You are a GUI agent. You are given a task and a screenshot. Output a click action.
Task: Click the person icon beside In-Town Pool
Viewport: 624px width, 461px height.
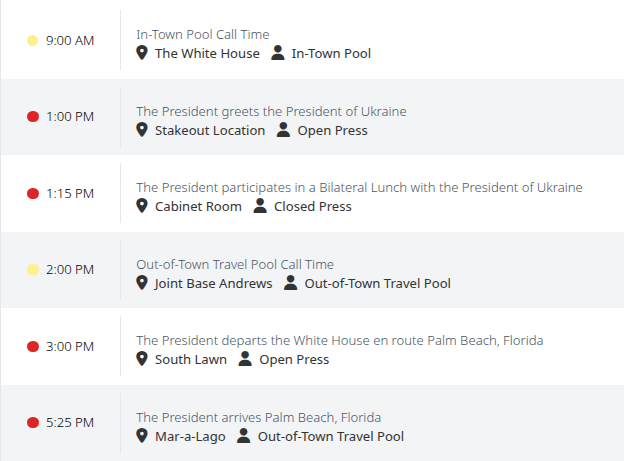click(x=279, y=53)
